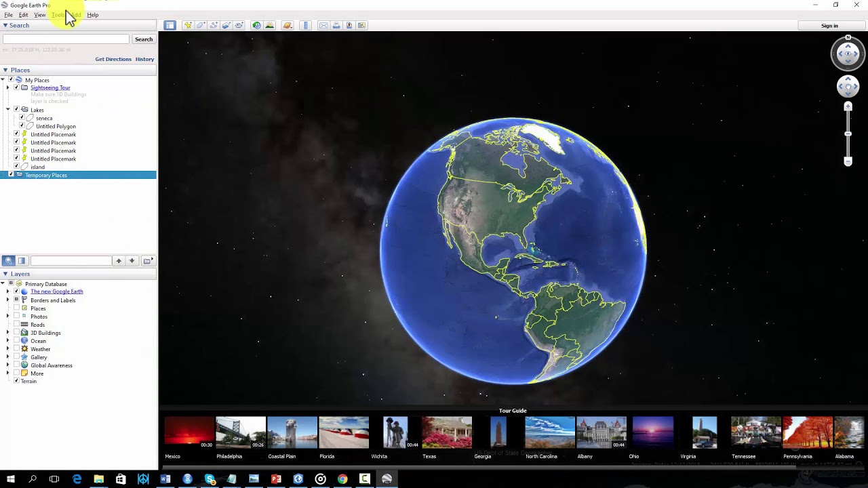This screenshot has width=868, height=488.
Task: Move selected place up with up arrow
Action: tap(119, 260)
